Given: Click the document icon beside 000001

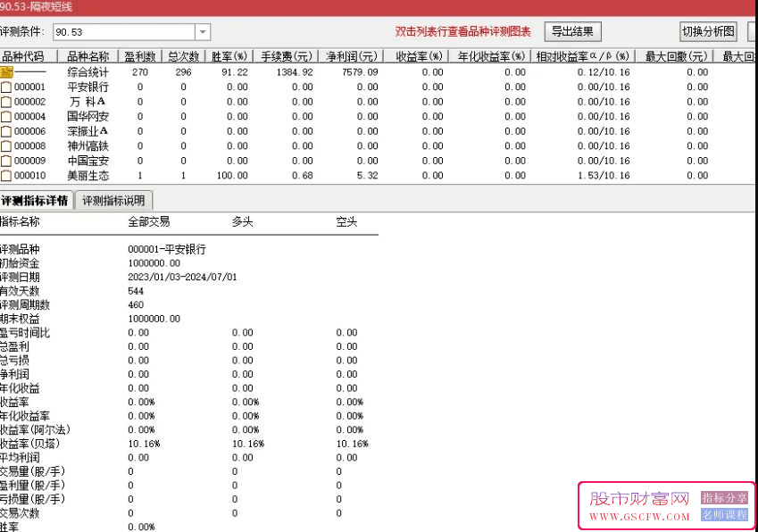Looking at the screenshot, I should [5, 87].
